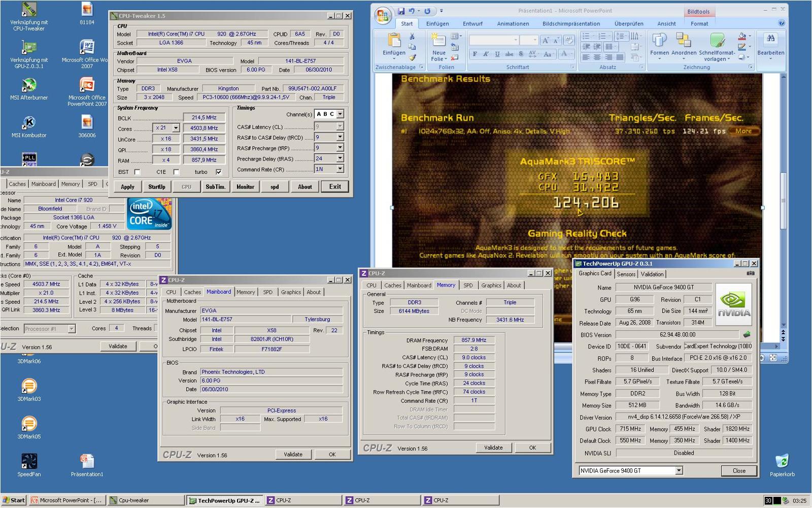Open the Validation tab in GPU-Z

coord(652,274)
